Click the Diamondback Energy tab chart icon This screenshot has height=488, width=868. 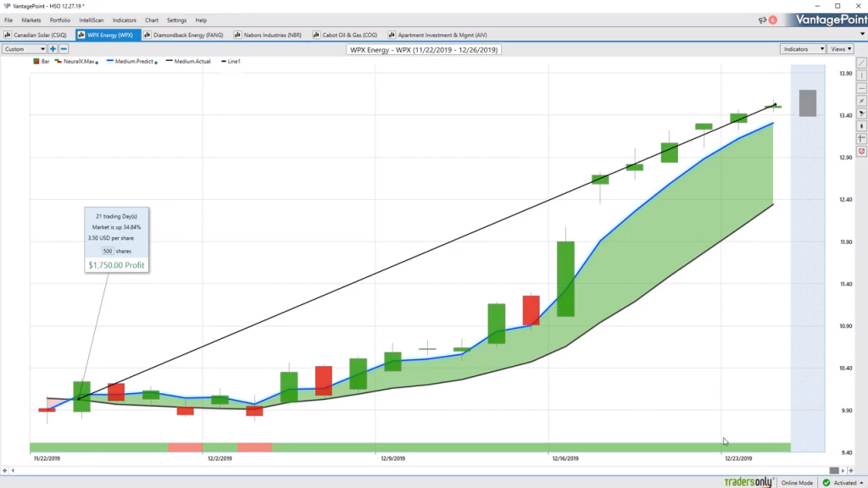[147, 35]
